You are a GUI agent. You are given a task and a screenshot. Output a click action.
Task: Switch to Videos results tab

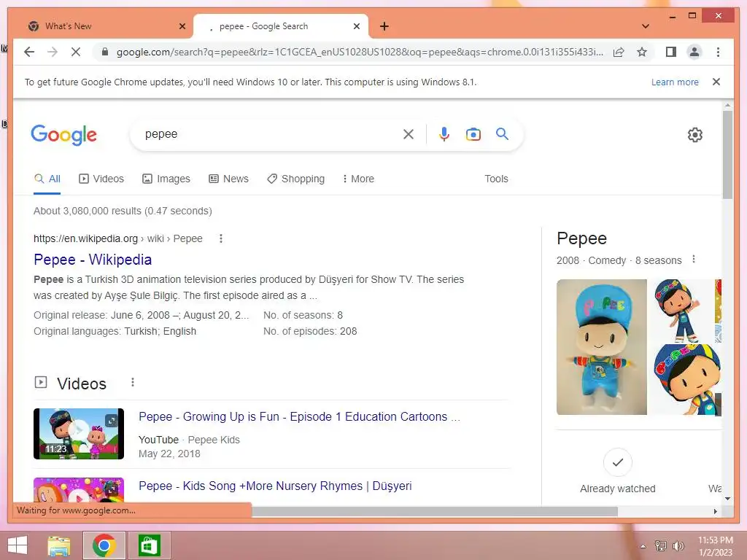[x=101, y=179]
